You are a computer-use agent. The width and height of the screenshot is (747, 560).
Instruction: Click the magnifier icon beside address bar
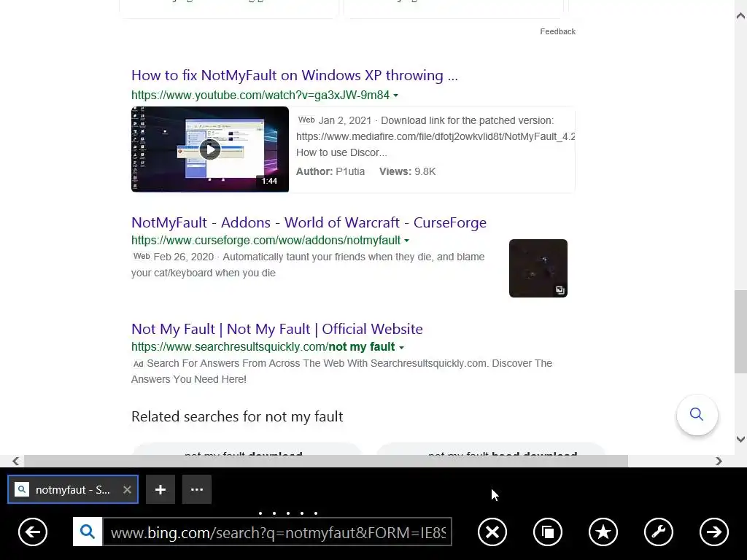point(88,532)
